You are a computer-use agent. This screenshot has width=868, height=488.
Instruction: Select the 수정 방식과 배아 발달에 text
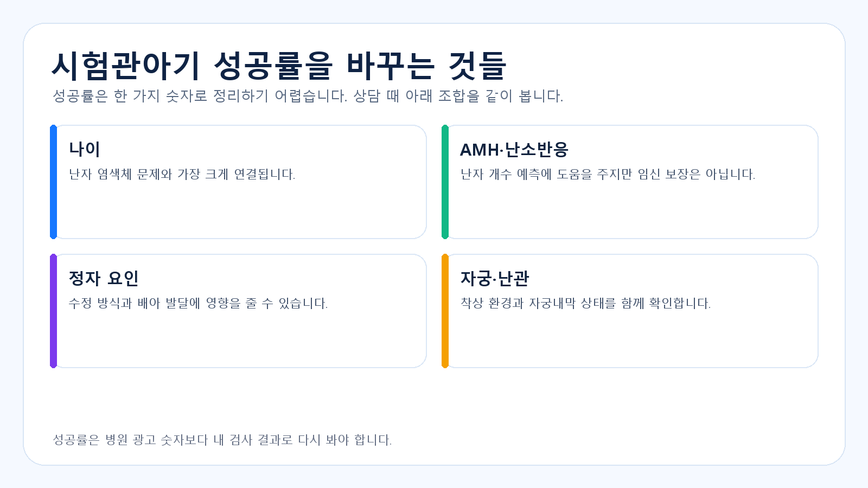[x=198, y=303]
